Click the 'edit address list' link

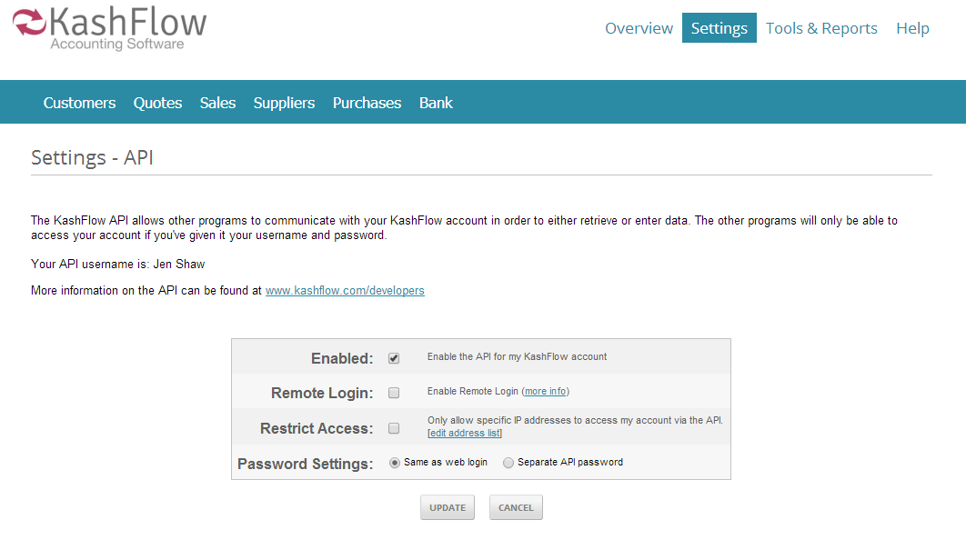click(x=465, y=433)
